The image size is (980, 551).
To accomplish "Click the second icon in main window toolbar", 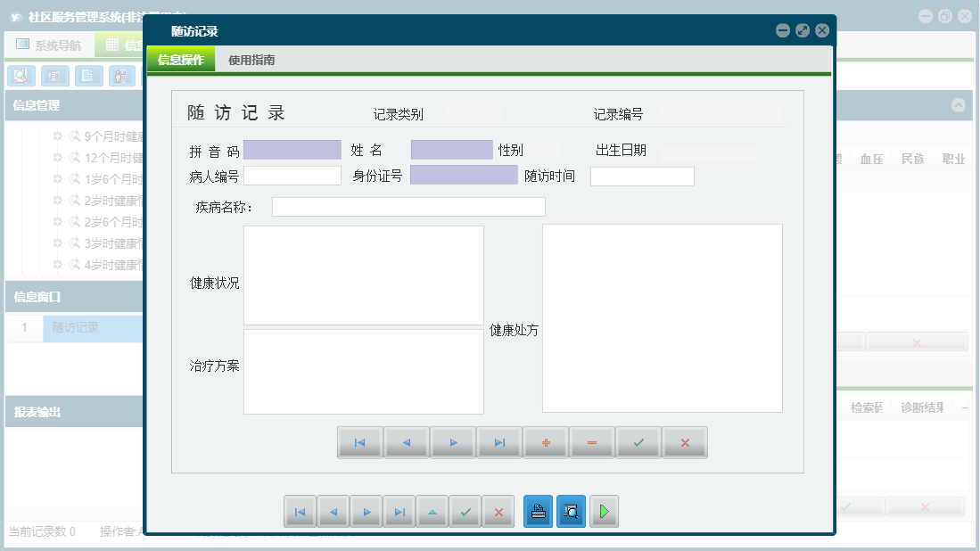I will pyautogui.click(x=55, y=76).
